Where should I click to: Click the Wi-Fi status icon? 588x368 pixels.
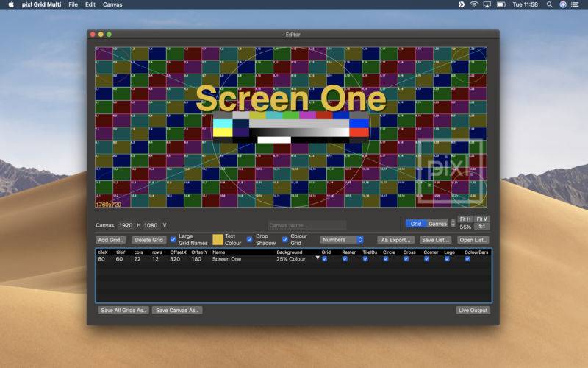[474, 4]
